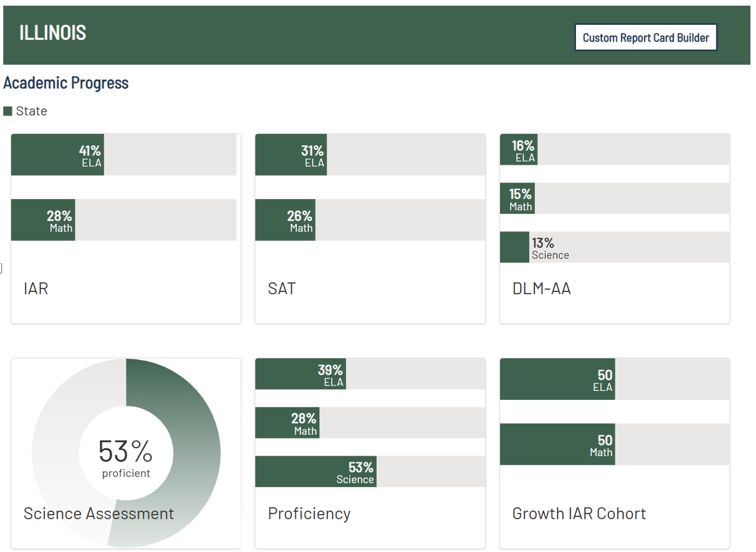Screen dimensions: 756x552
Task: Click the Proficiency 39% ELA bar
Action: coord(300,374)
